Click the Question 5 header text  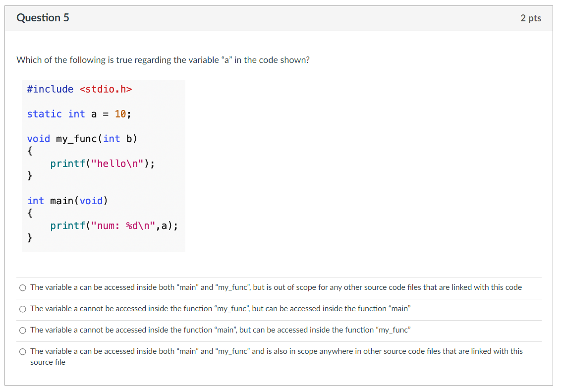43,17
